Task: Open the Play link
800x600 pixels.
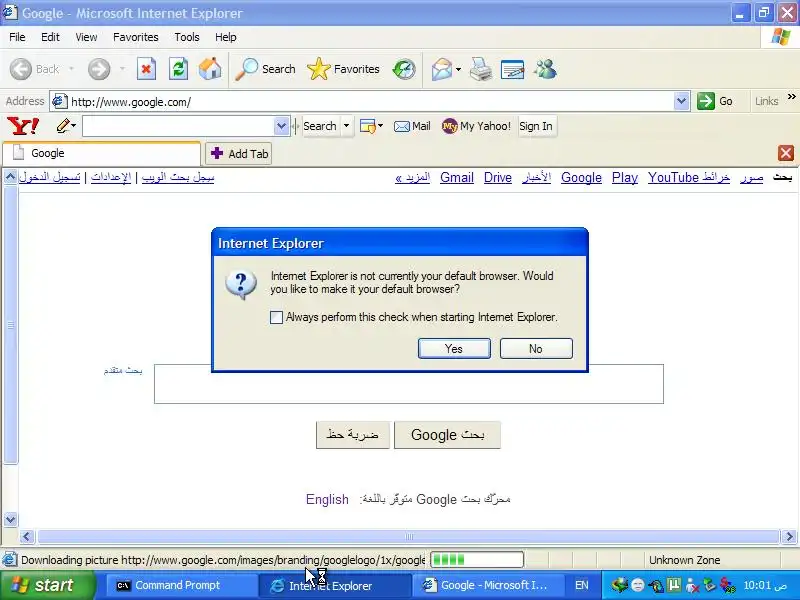Action: [x=624, y=178]
